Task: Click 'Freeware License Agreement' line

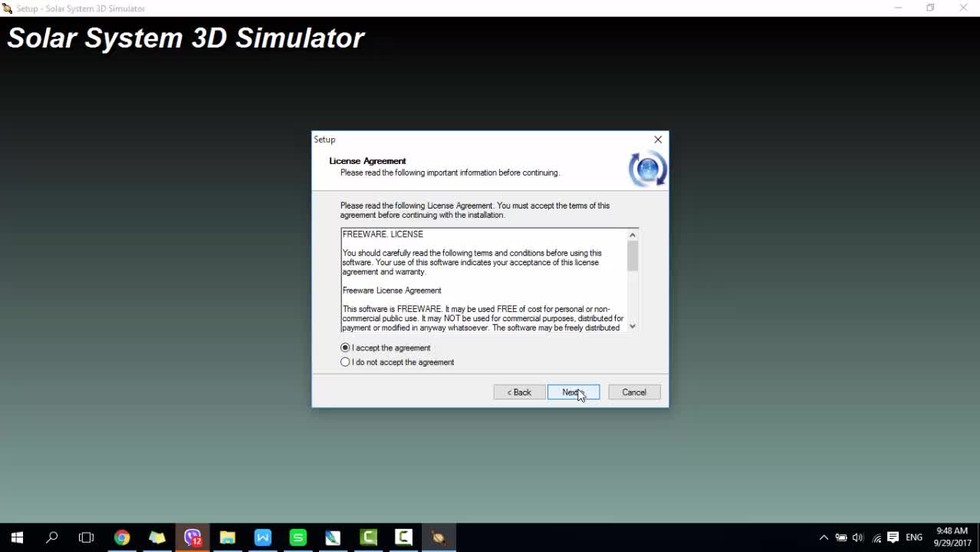Action: pyautogui.click(x=392, y=291)
